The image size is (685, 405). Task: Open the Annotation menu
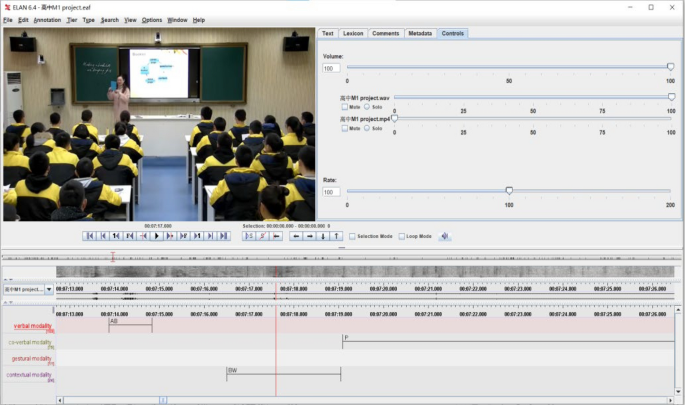[x=47, y=20]
